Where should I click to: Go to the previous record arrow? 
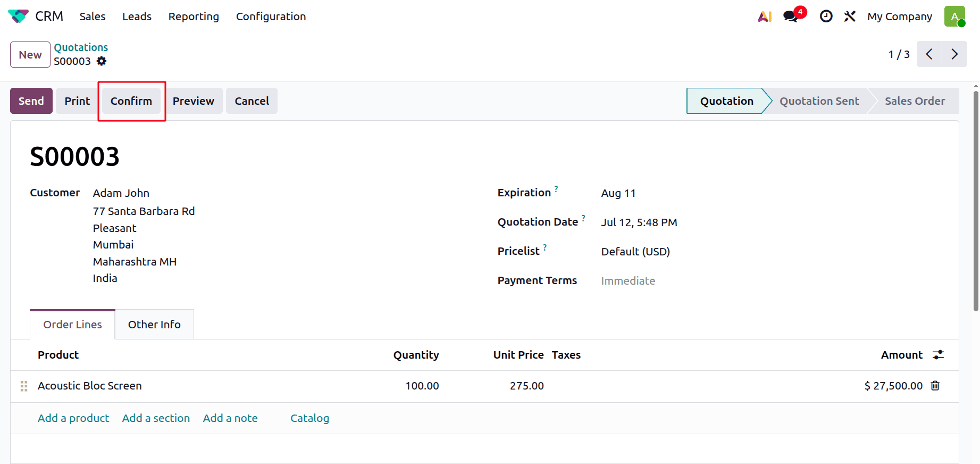pos(929,54)
